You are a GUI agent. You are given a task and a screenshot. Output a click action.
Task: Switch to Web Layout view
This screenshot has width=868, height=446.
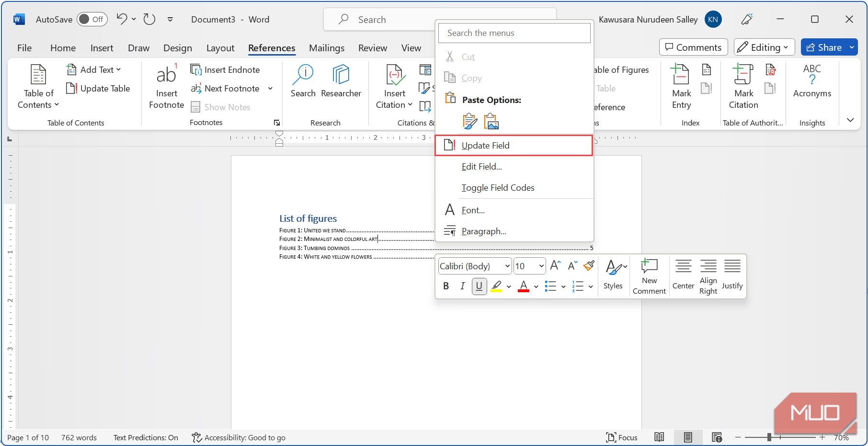click(x=717, y=437)
